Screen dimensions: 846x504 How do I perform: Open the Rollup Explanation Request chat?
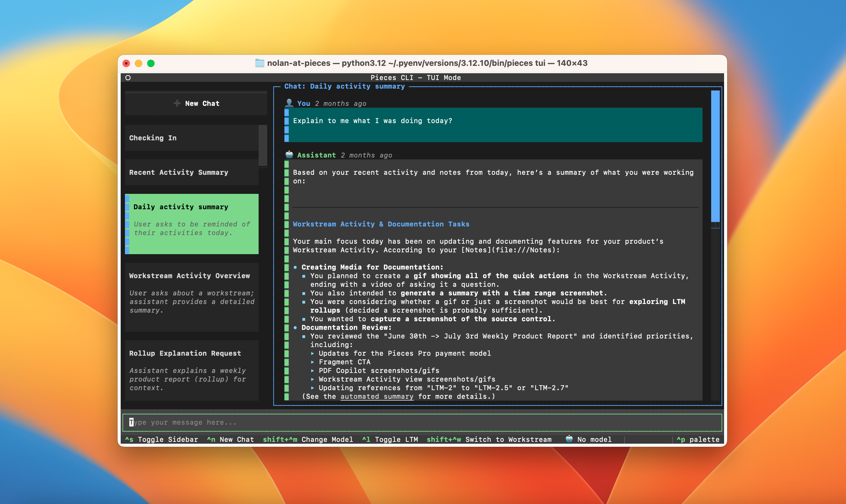[x=191, y=370]
